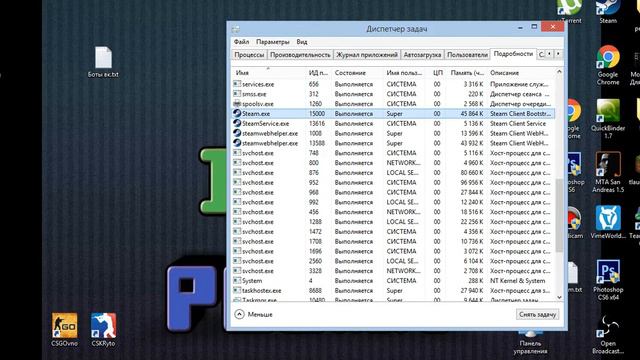Viewport: 640px width, 360px height.
Task: Switch to the Автозагрузка tab
Action: (422, 55)
